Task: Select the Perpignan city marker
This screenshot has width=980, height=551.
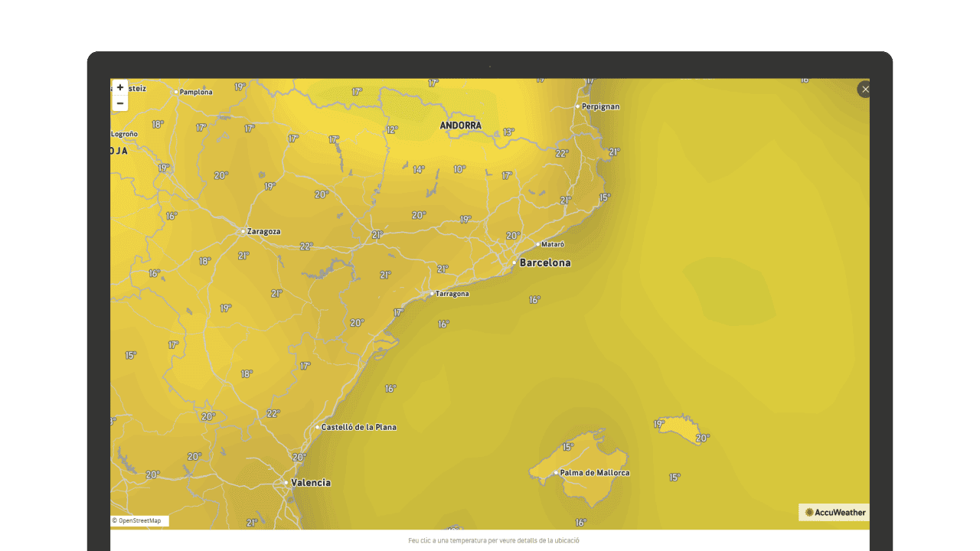Action: (578, 106)
